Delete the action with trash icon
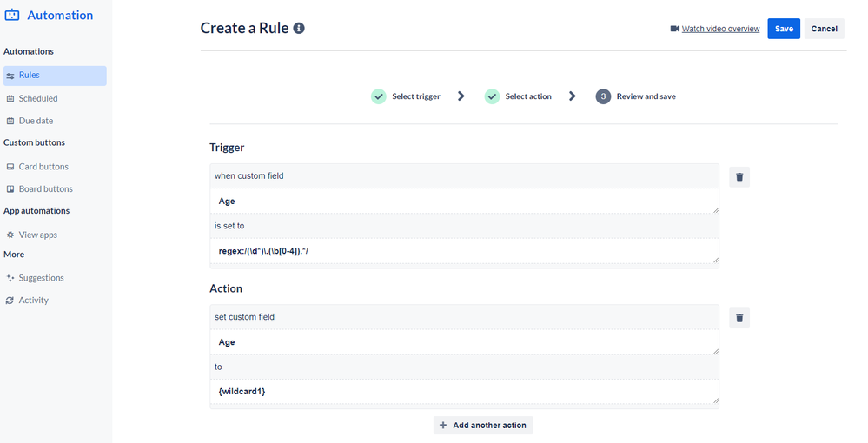The height and width of the screenshot is (443, 868). [x=739, y=318]
